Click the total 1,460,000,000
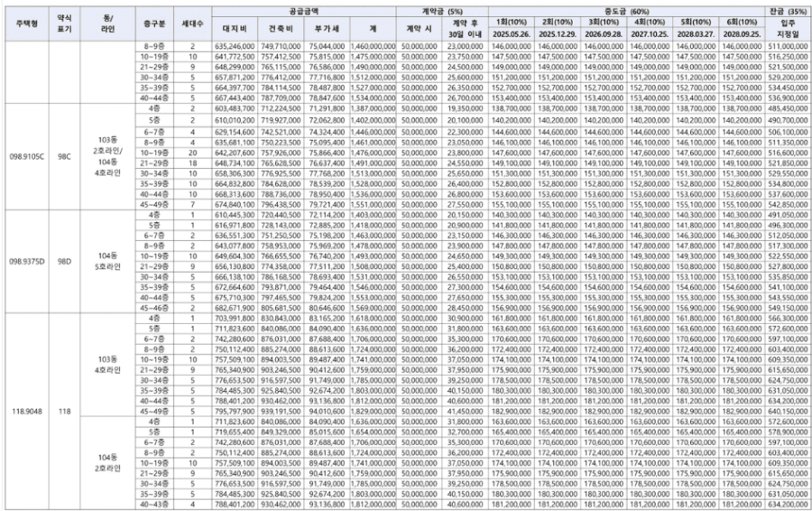The image size is (812, 511). [373, 46]
